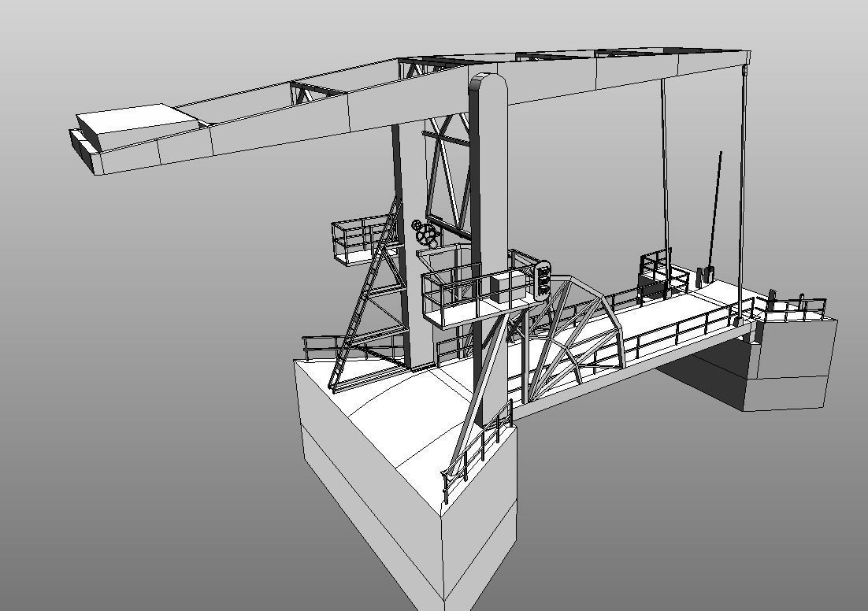Image resolution: width=868 pixels, height=611 pixels.
Task: Select the gear wheel mechanism on the tower
Action: coord(425,233)
